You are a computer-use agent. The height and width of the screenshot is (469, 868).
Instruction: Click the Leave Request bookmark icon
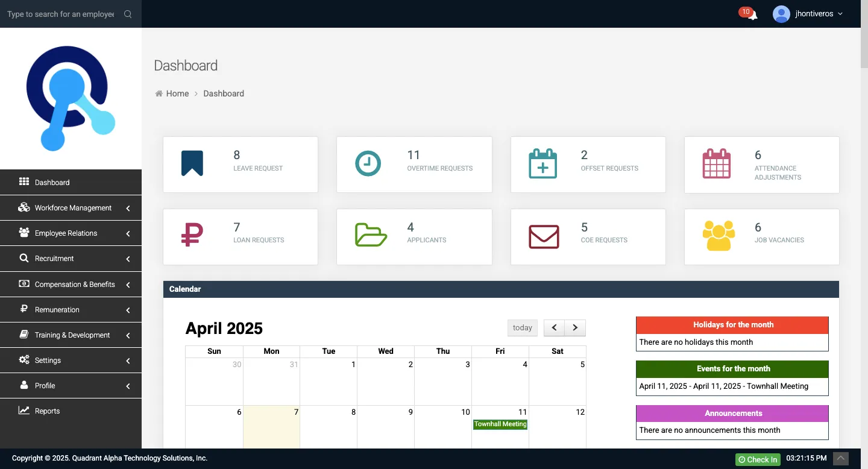[x=192, y=163]
